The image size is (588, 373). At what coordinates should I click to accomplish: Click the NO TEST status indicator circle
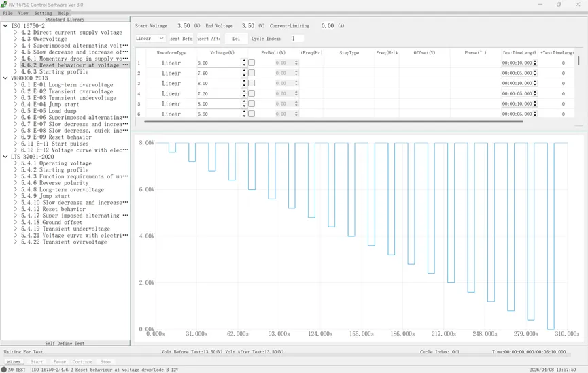pos(3,370)
